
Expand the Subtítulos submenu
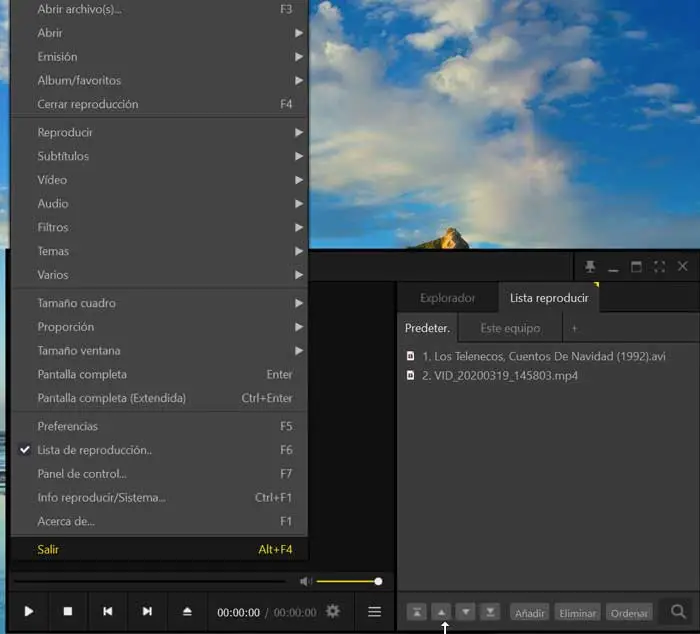coord(159,156)
